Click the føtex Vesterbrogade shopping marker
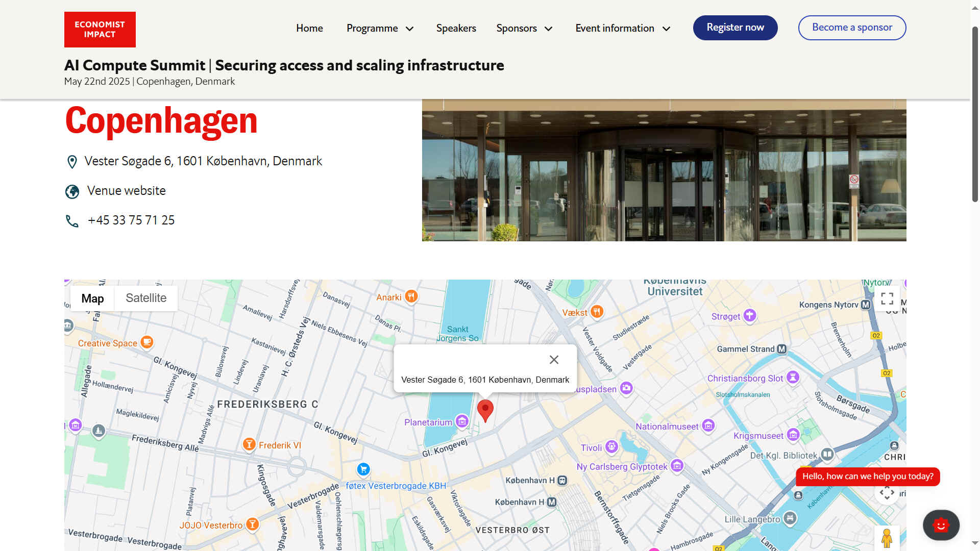980x551 pixels. [363, 469]
